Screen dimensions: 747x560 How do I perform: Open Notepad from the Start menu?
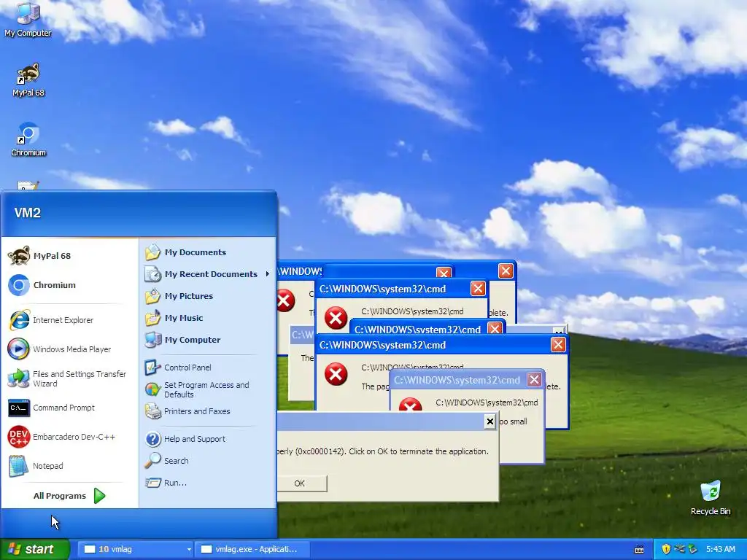click(x=69, y=466)
